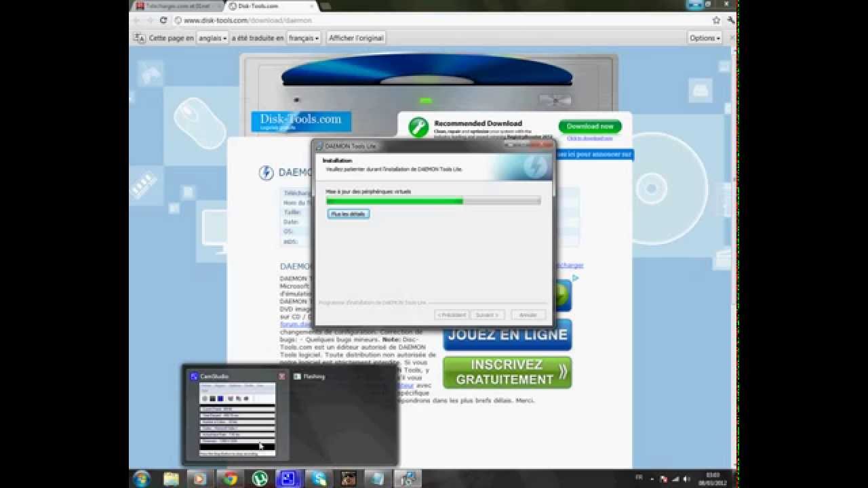Click the 'Click to download now' link
The image size is (868, 488).
[x=589, y=138]
